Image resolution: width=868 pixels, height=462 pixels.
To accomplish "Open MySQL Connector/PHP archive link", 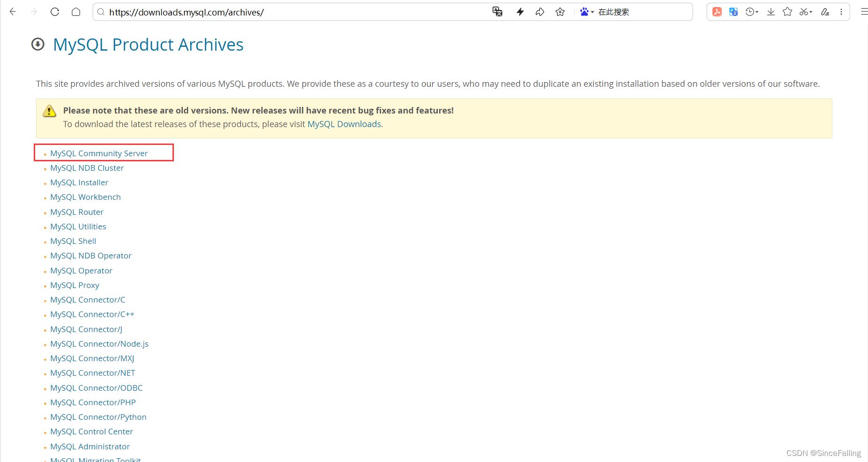I will [x=93, y=402].
